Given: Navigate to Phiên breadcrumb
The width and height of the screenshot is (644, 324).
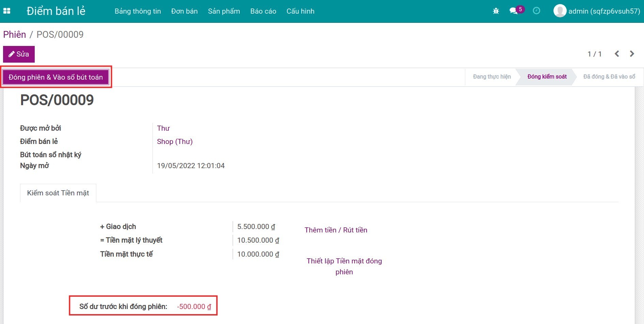Looking at the screenshot, I should point(15,34).
